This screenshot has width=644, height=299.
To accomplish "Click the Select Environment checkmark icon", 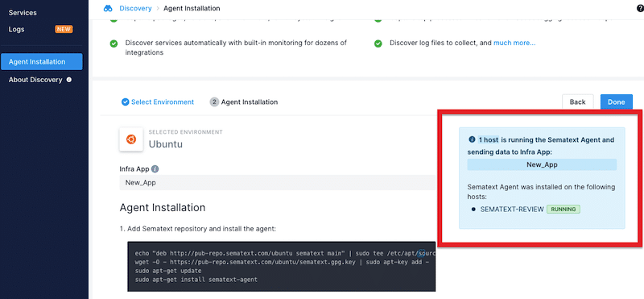I will 126,102.
